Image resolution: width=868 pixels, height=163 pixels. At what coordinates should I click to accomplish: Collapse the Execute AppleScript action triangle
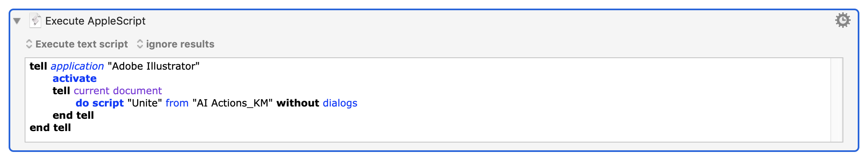17,21
